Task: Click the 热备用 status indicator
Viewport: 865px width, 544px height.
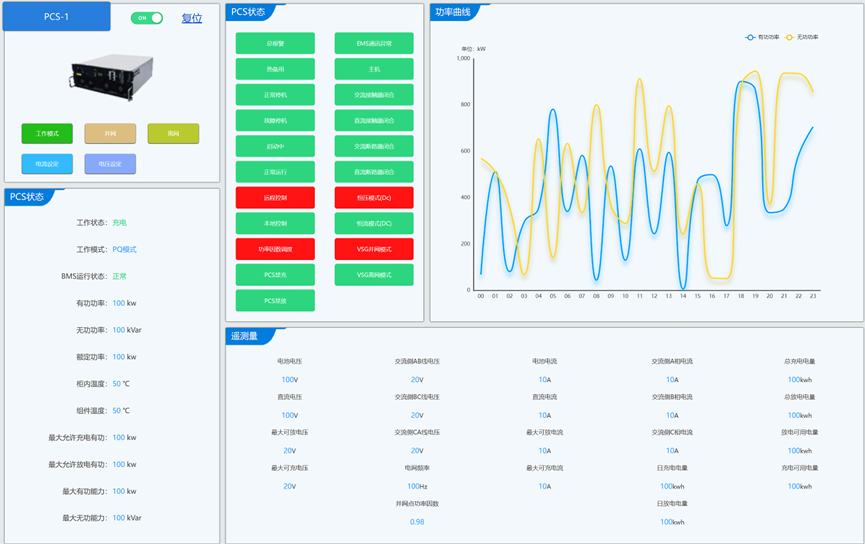Action: coord(275,69)
